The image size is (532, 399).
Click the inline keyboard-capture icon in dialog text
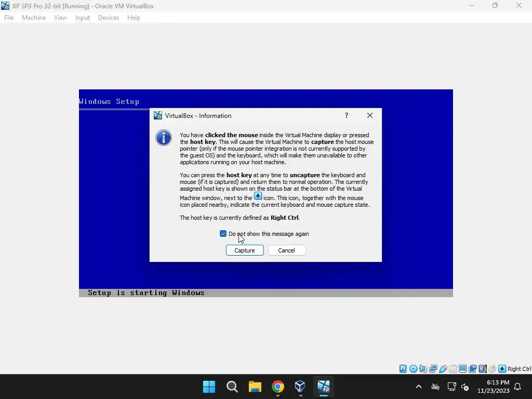[x=258, y=196]
